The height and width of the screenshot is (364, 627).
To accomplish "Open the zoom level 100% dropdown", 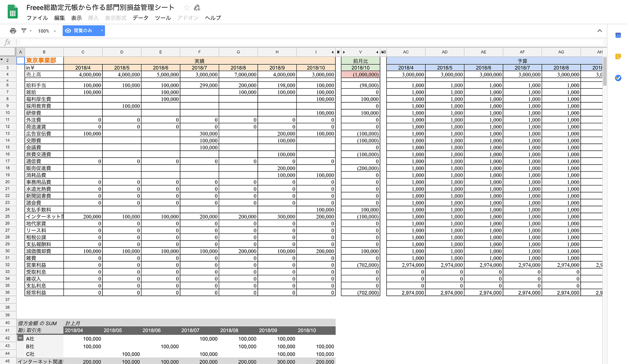I will (46, 31).
